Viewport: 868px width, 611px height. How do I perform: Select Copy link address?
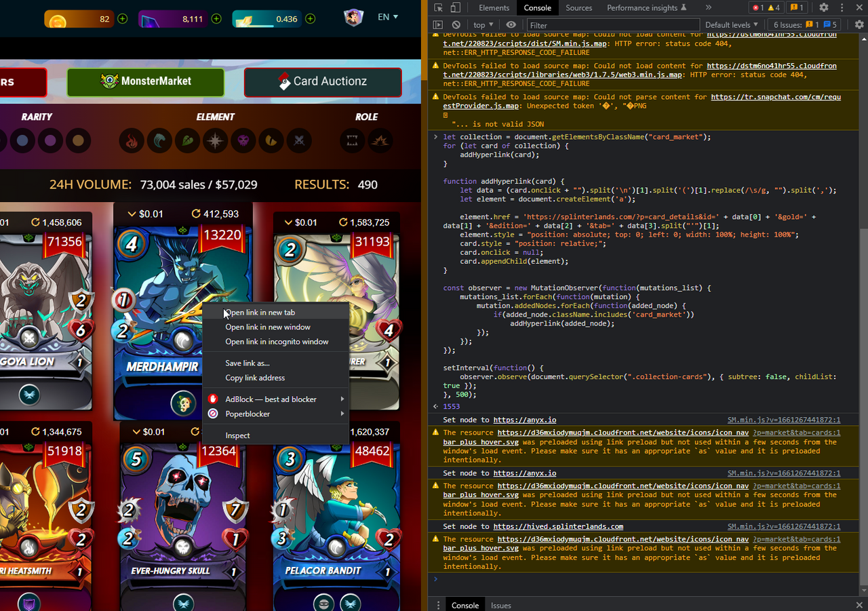[276, 378]
